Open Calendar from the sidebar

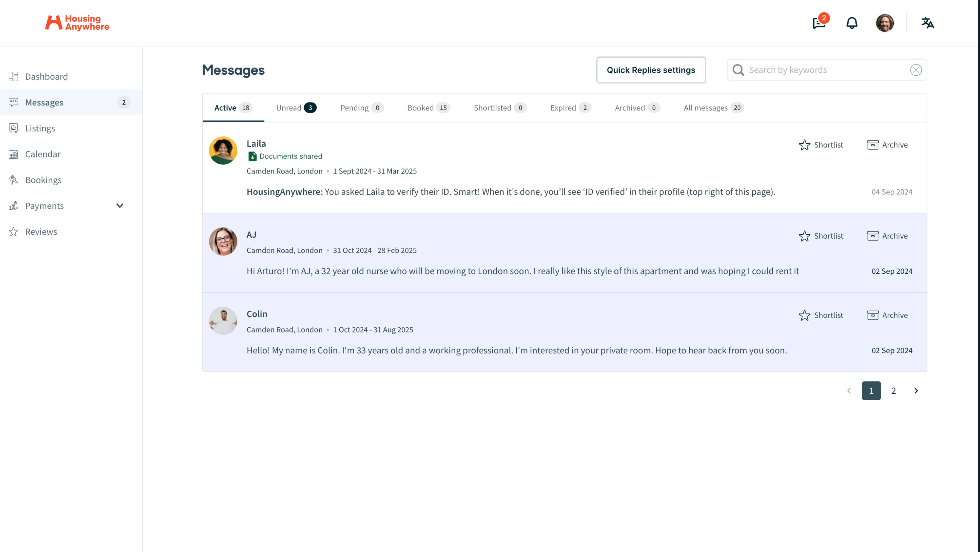[x=43, y=154]
